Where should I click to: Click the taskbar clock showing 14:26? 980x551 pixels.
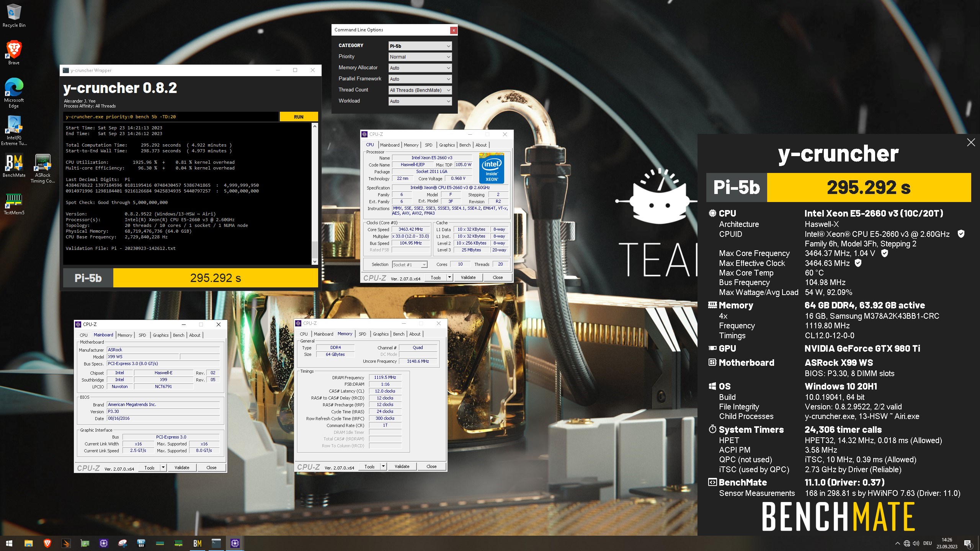tap(947, 543)
